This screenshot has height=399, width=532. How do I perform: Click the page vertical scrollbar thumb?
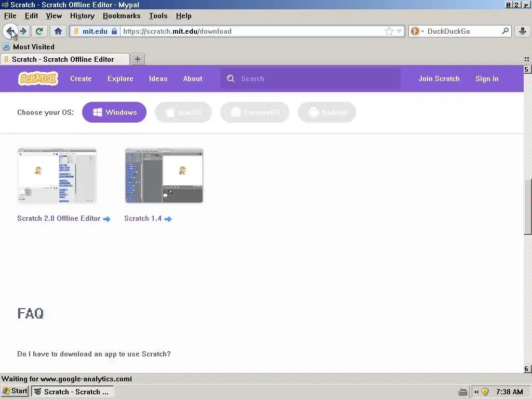[x=528, y=207]
